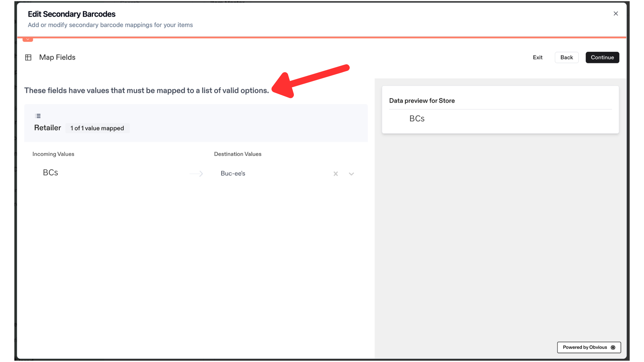644x362 pixels.
Task: Click the Obvious logo icon
Action: tap(613, 347)
